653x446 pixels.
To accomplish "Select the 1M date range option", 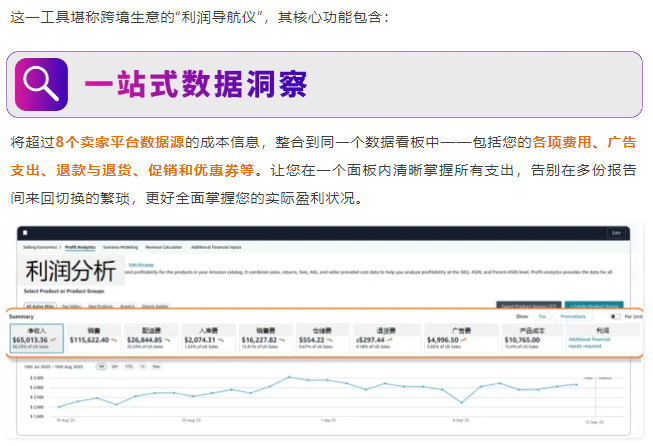I will 101,366.
